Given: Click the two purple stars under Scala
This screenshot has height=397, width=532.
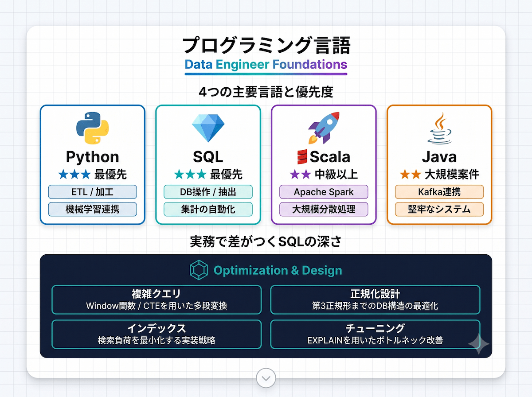Looking at the screenshot, I should click(300, 175).
